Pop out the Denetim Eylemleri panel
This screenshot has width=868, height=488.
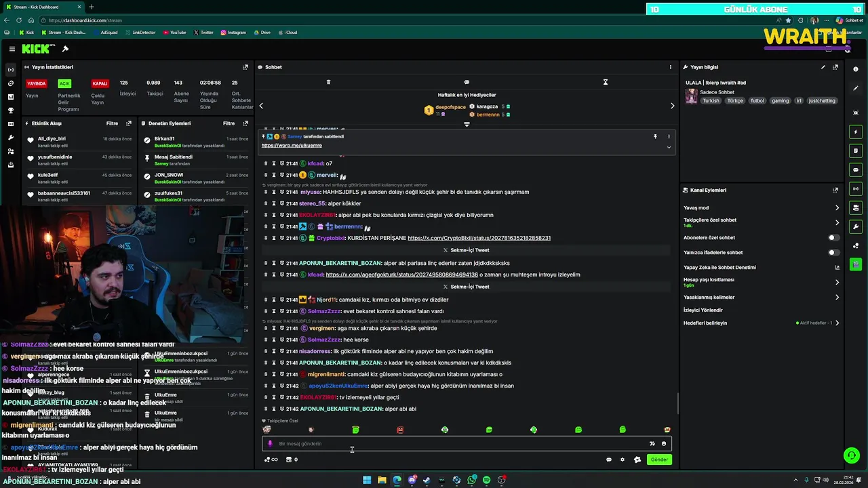(x=245, y=123)
